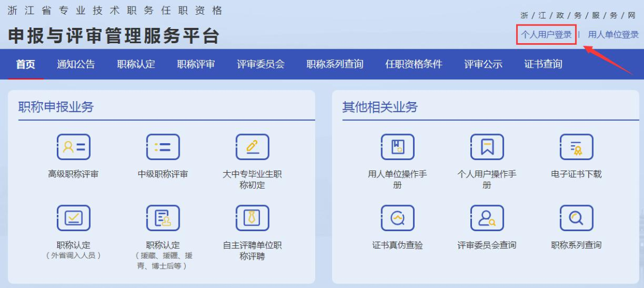Open 大中专毕业生职称初定 pencil icon

252,147
